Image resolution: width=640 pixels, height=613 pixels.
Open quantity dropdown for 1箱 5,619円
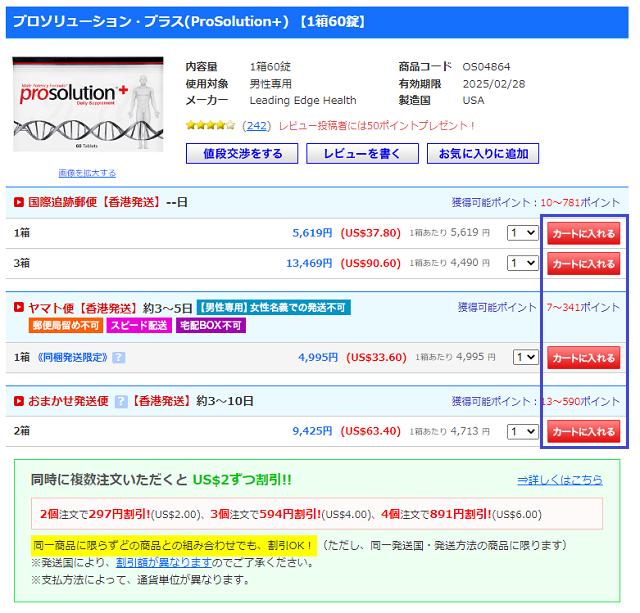522,233
